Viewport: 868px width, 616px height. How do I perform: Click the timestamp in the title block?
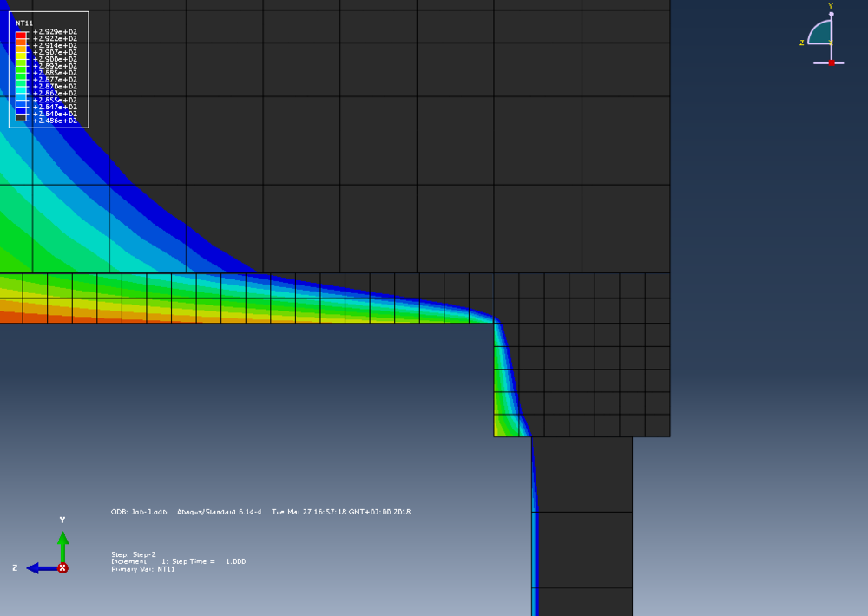click(x=340, y=512)
